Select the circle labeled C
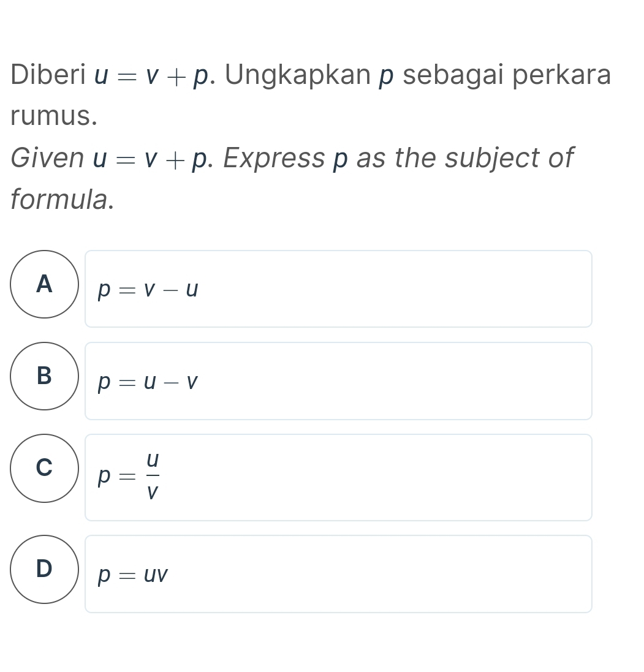The width and height of the screenshot is (644, 672). pos(44,469)
